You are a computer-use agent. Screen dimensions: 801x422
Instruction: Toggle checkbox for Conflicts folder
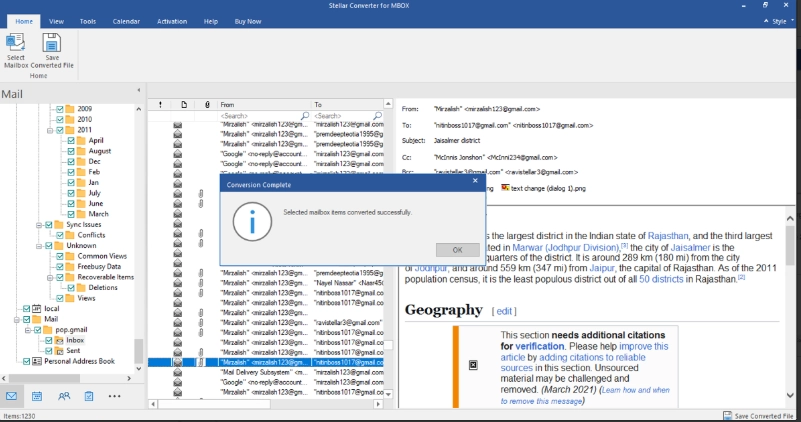(x=60, y=235)
